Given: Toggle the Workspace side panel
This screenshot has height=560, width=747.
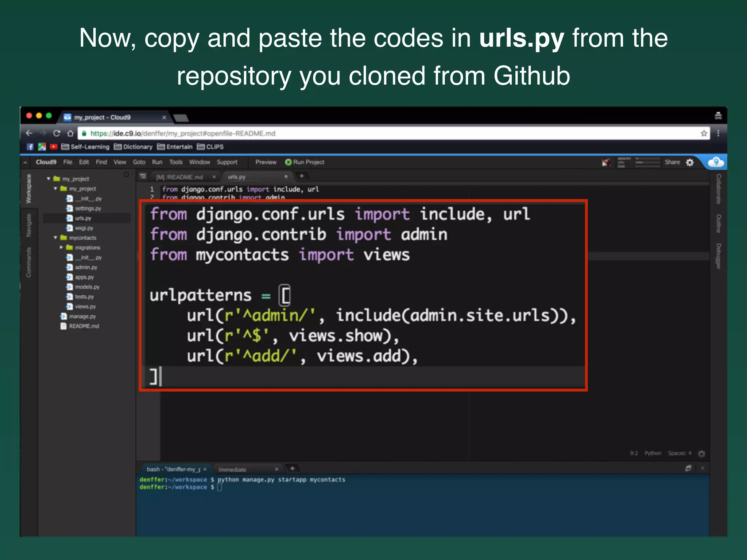Looking at the screenshot, I should [28, 189].
